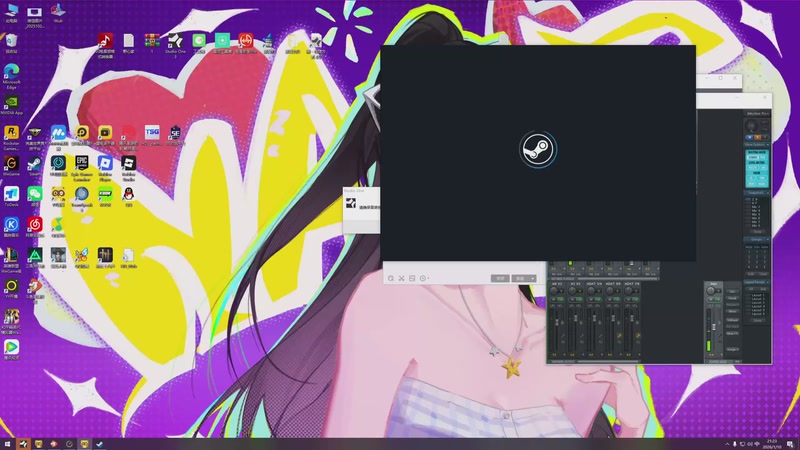Open the Microsoft Edge desktop icon
This screenshot has width=800, height=450.
[x=11, y=72]
